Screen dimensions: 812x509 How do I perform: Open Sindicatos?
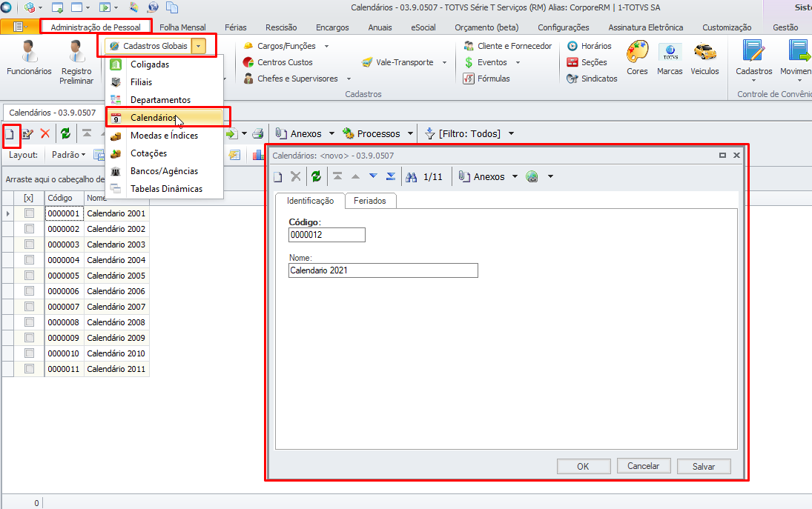(x=593, y=79)
